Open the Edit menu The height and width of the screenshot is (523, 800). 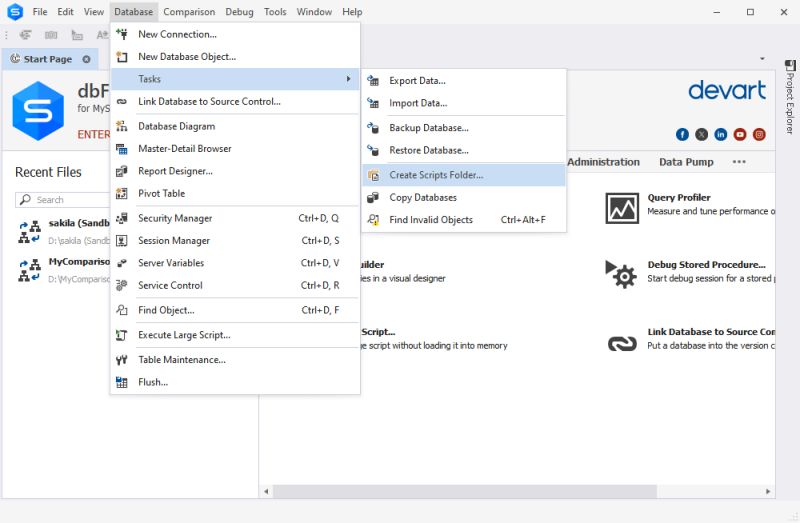pos(65,12)
